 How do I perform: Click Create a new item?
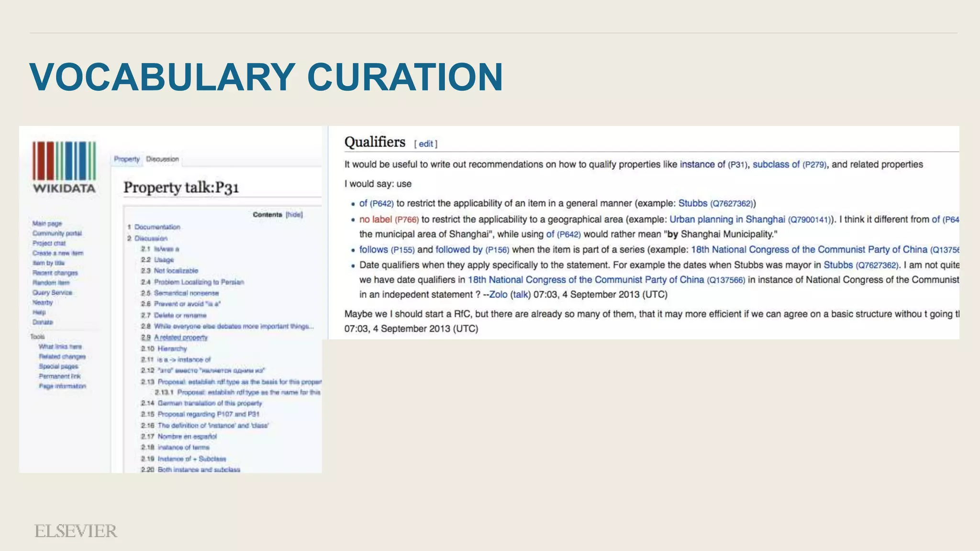pyautogui.click(x=58, y=253)
